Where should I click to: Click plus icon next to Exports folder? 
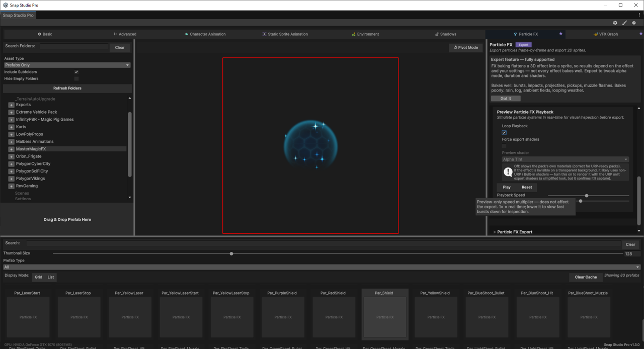click(x=11, y=105)
